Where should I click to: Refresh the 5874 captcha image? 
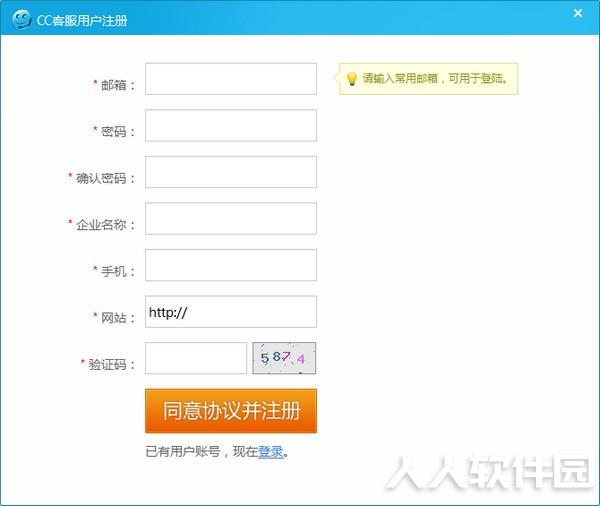pos(284,358)
